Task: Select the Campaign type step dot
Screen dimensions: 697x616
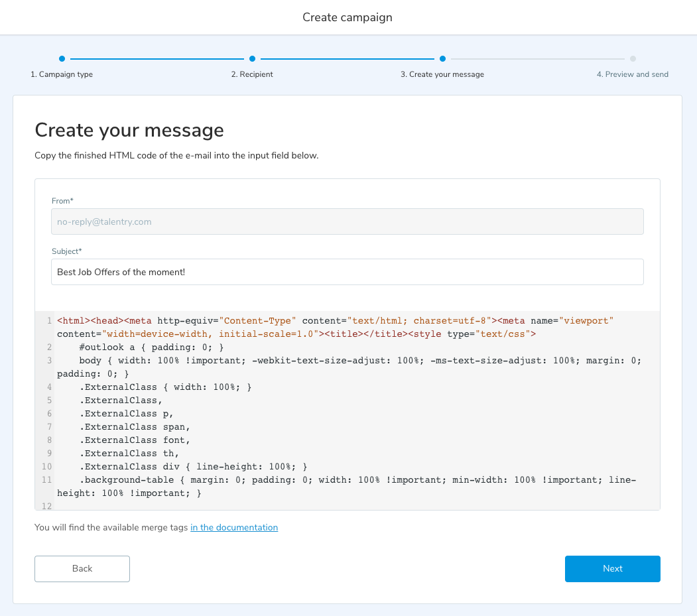Action: tap(62, 58)
